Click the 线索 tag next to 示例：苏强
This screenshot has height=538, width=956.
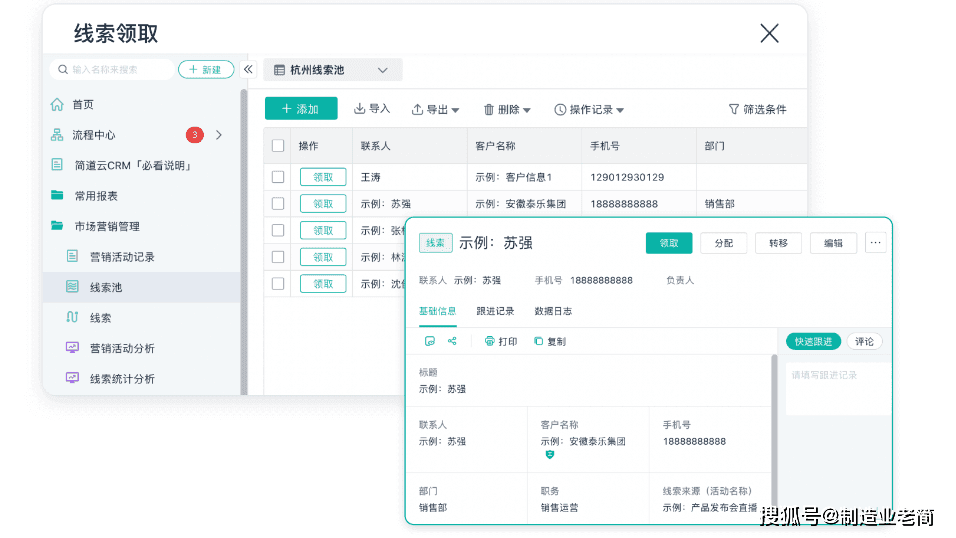435,243
